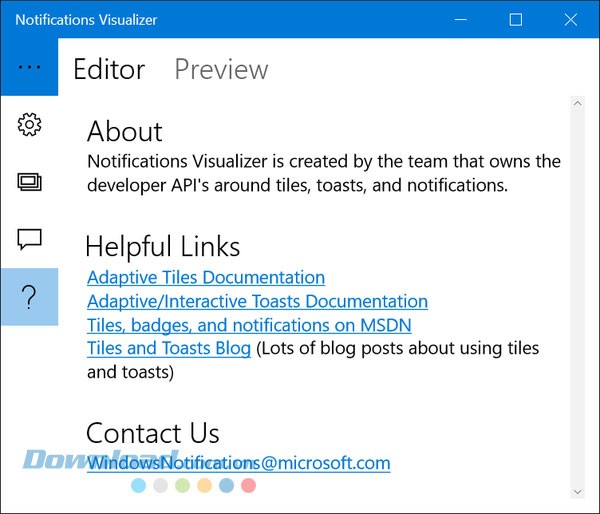Viewport: 600px width, 514px height.
Task: Minimize the Notifications Visualizer window
Action: point(461,19)
